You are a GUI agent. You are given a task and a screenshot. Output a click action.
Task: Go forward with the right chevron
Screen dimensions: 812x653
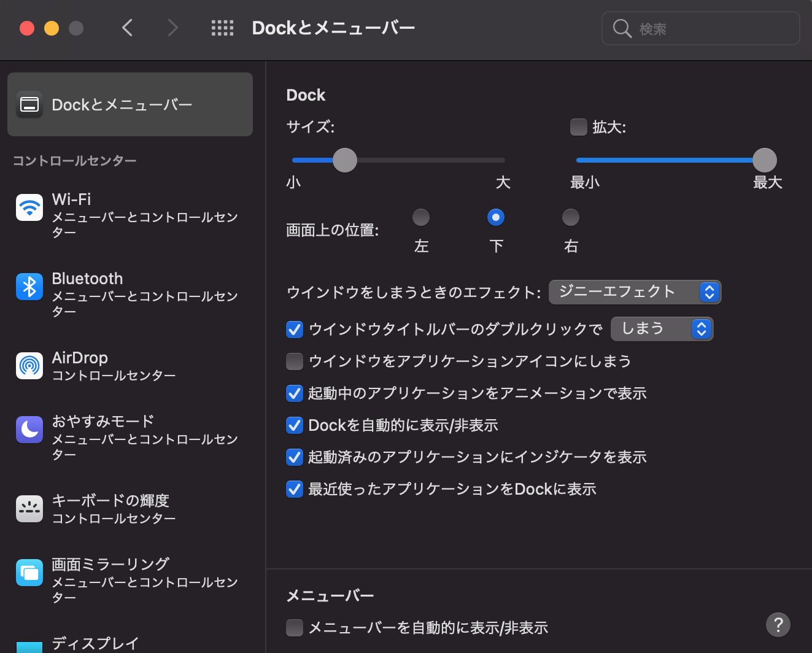(x=173, y=28)
